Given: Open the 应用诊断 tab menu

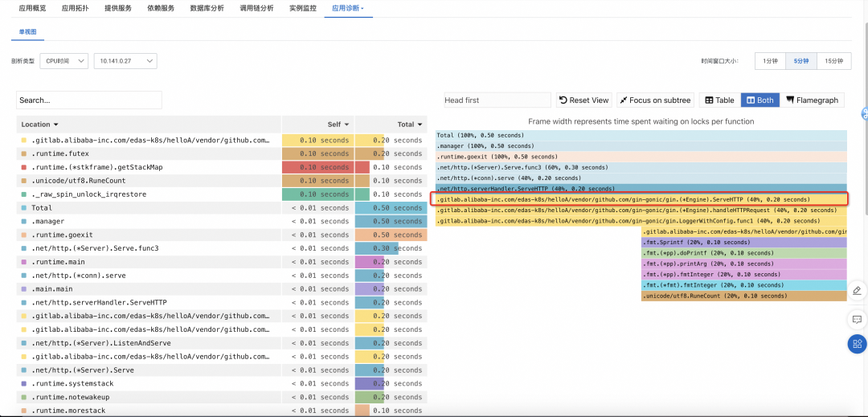Looking at the screenshot, I should coord(348,8).
